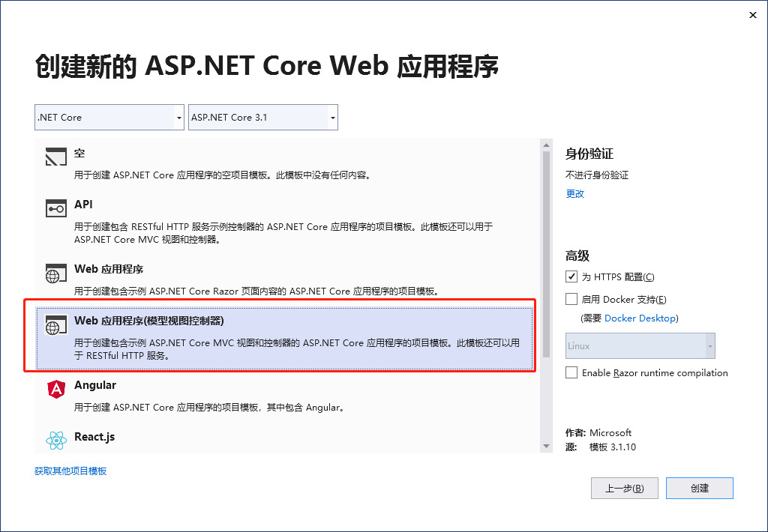Select the 空 (Empty) template icon

click(x=55, y=157)
